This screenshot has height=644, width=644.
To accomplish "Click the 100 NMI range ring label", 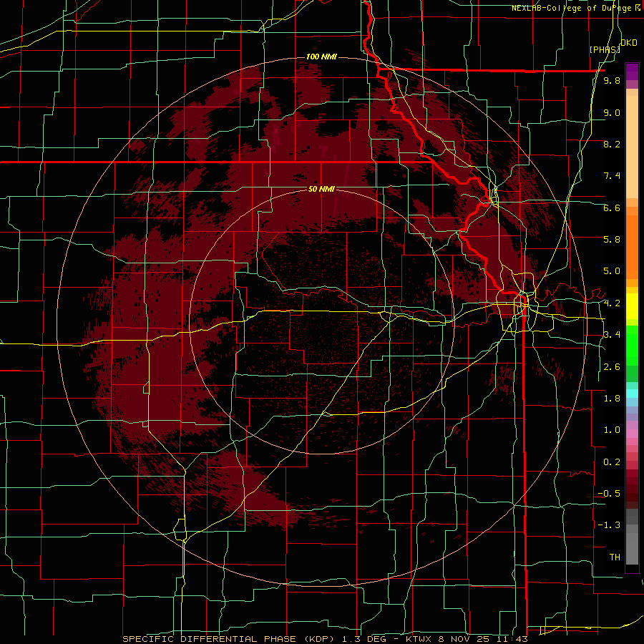I will [321, 57].
